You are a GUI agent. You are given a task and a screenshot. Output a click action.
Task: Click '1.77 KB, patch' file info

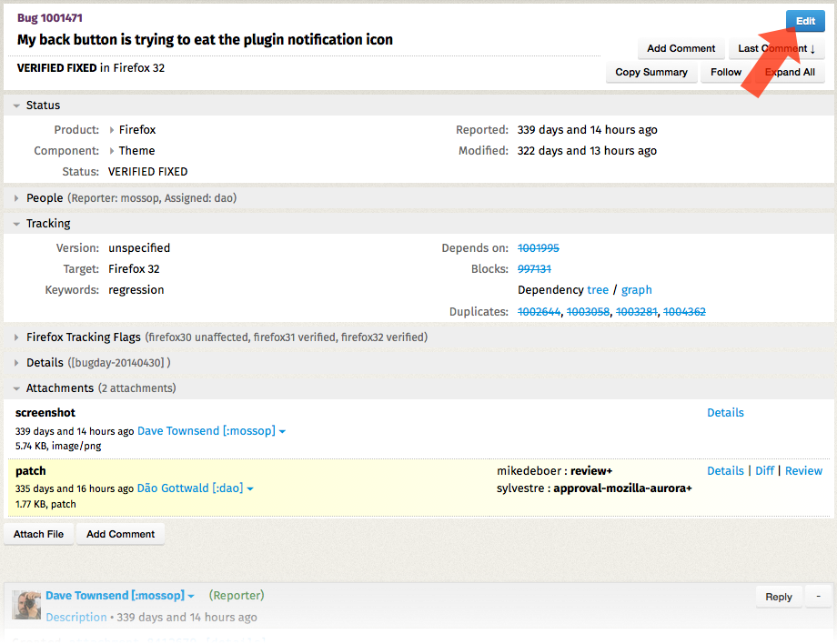coord(45,504)
